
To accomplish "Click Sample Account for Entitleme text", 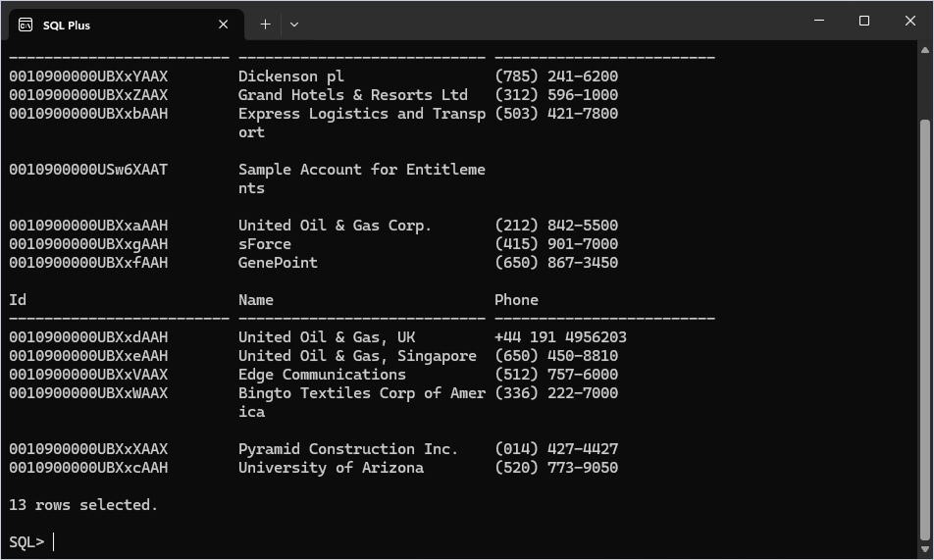I will click(x=362, y=170).
